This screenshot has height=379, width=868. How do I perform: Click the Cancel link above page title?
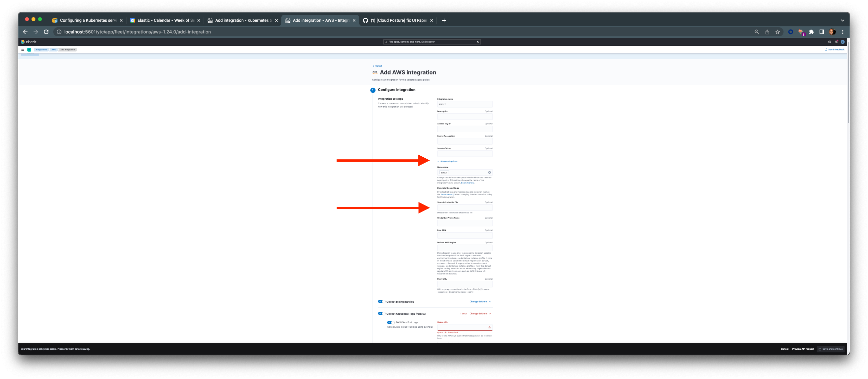(377, 66)
